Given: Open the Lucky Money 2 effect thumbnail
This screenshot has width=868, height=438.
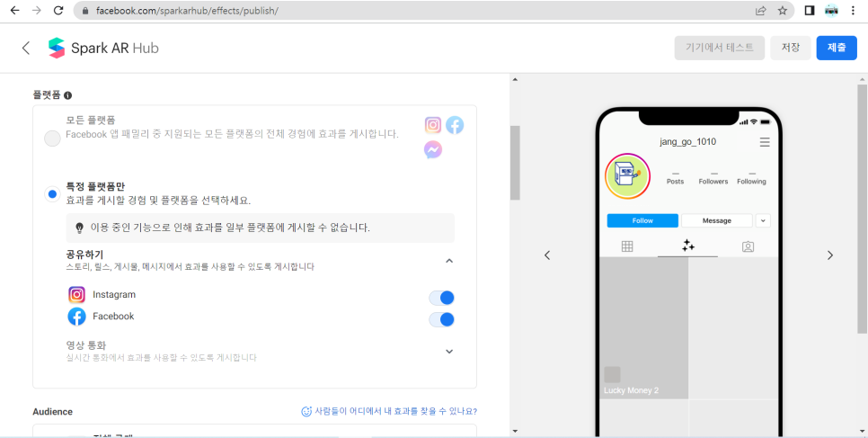Looking at the screenshot, I should tap(644, 328).
